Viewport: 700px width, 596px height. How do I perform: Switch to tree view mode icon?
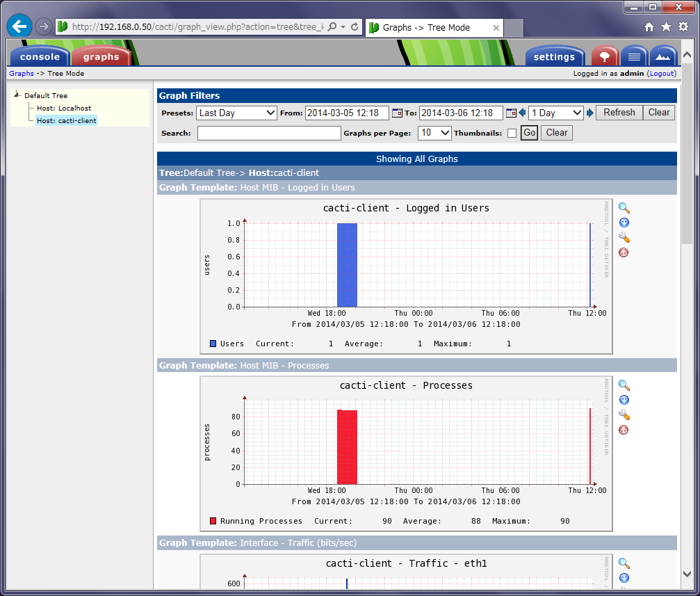click(x=605, y=57)
